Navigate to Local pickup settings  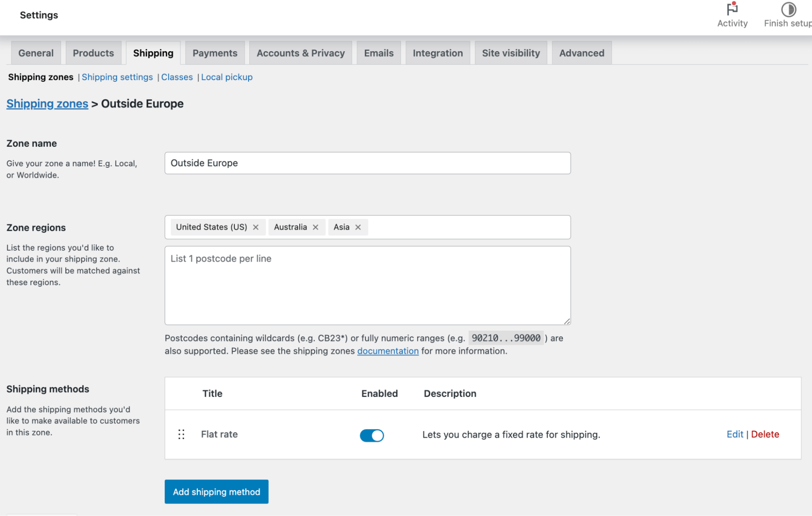pos(227,77)
